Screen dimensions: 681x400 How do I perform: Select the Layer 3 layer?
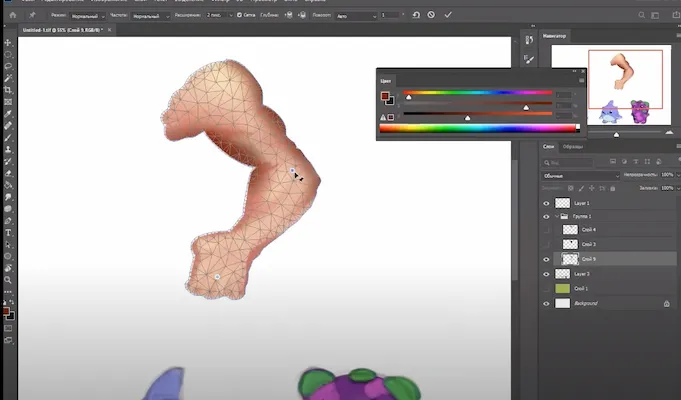click(582, 273)
